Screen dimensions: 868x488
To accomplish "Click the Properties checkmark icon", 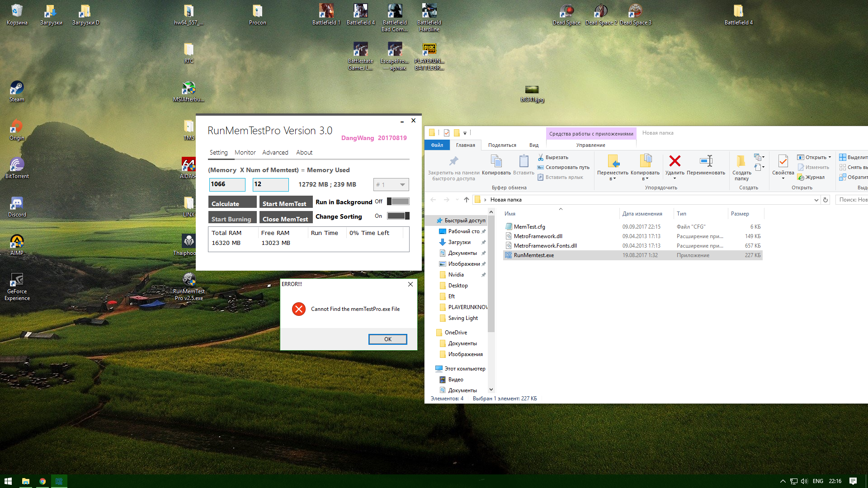I will (783, 161).
